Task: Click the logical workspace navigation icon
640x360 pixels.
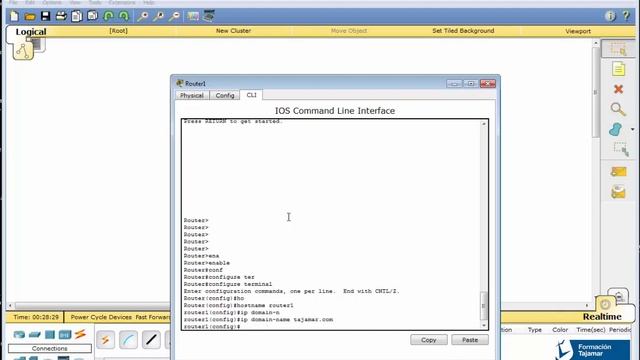Action: [x=23, y=51]
